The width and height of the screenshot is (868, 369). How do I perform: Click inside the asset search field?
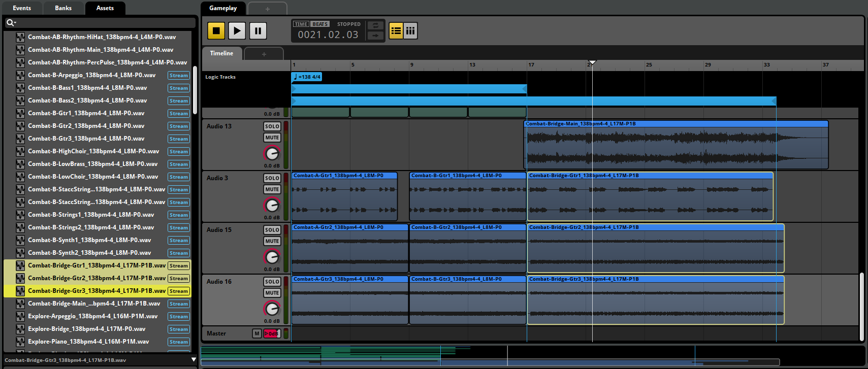click(x=100, y=23)
